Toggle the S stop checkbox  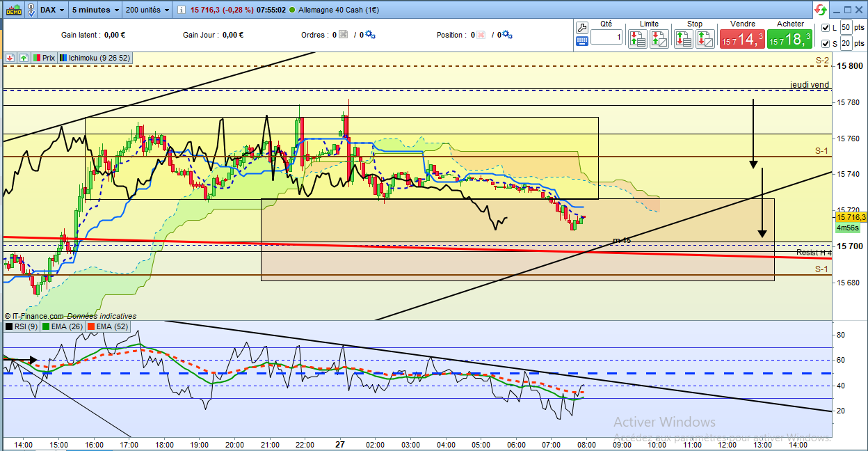(x=826, y=44)
